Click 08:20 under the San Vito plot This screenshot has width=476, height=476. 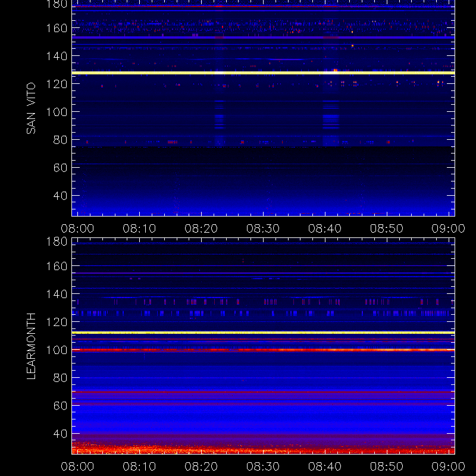[x=201, y=228]
